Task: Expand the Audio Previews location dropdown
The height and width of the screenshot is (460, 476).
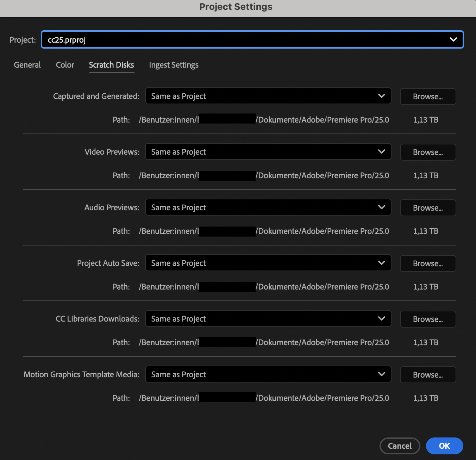Action: (268, 207)
